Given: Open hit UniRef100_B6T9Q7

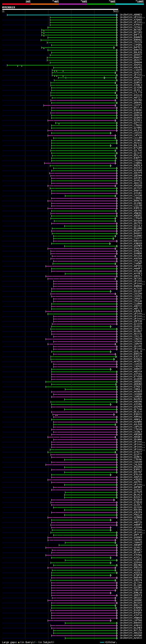Looking at the screenshot, I should coord(131,30).
